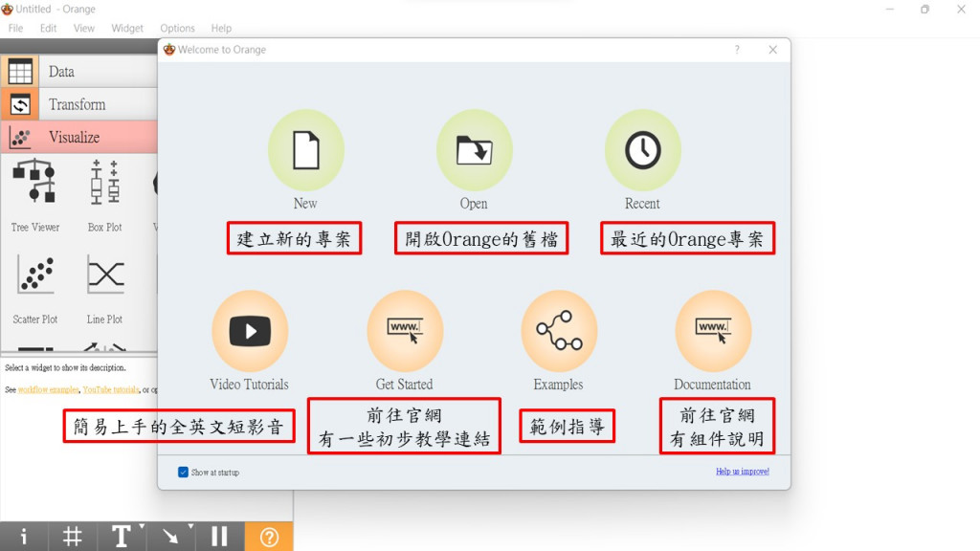Minimize the Orange main window
This screenshot has width=980, height=551.
(x=890, y=9)
